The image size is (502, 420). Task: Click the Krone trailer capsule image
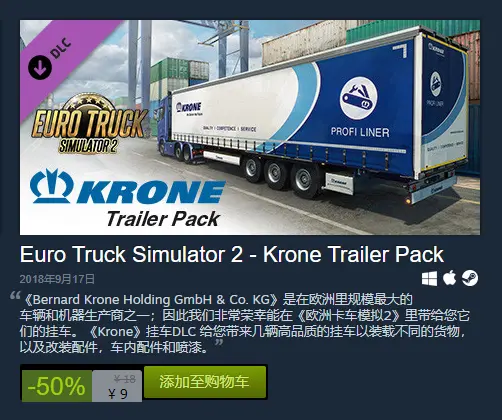coord(250,128)
